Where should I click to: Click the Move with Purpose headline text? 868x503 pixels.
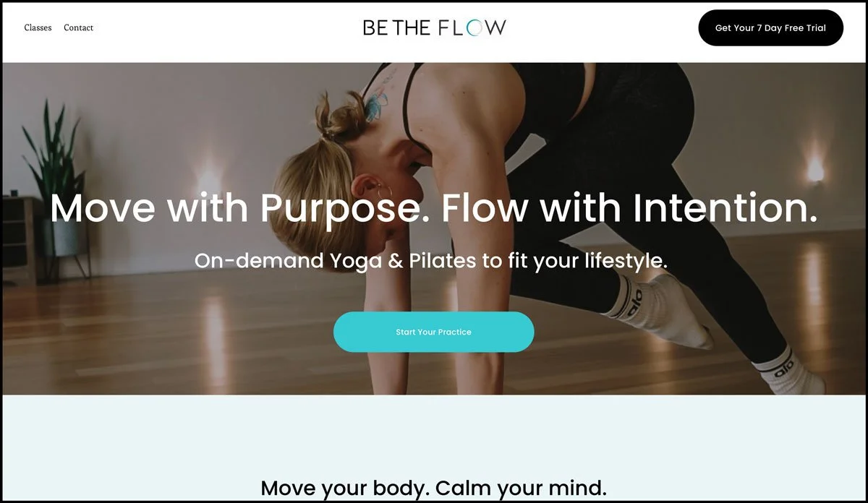[x=433, y=208]
